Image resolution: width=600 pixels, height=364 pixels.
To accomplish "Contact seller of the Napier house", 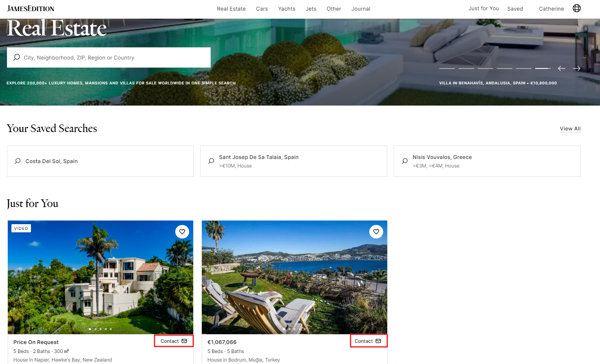I will click(174, 341).
